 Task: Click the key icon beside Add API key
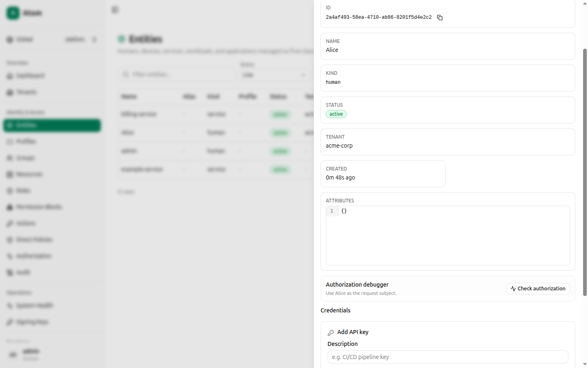pyautogui.click(x=331, y=332)
